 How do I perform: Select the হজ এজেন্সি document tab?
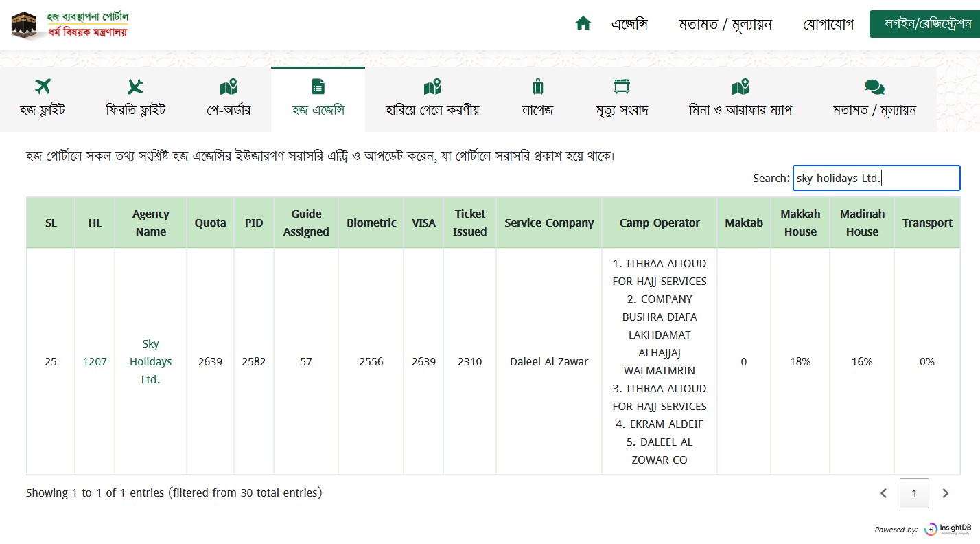pyautogui.click(x=318, y=98)
